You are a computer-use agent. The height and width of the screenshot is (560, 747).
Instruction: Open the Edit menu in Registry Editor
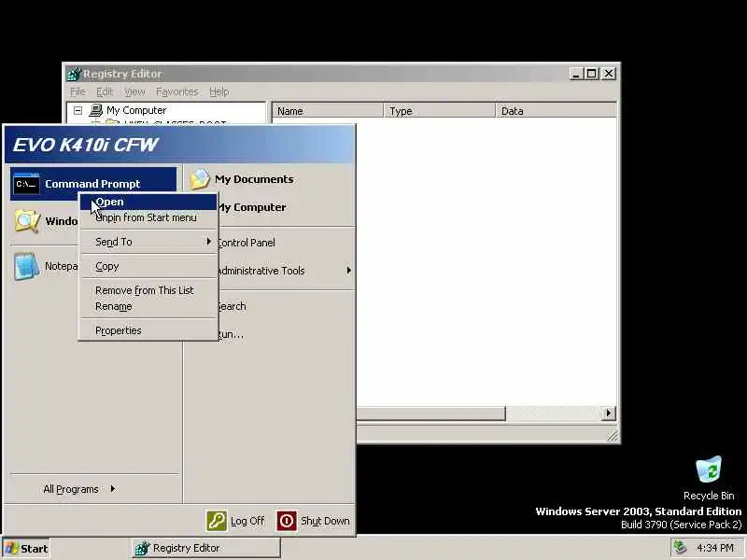coord(105,91)
